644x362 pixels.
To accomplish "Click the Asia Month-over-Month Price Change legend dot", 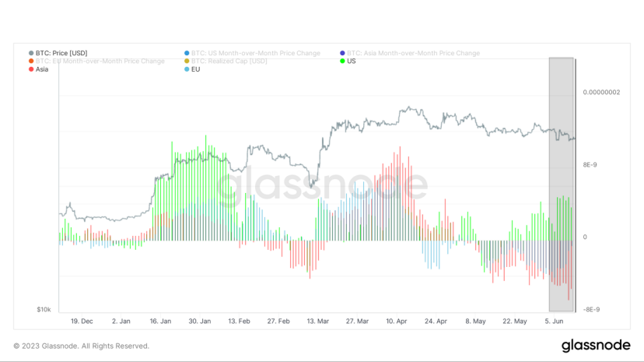I will click(341, 53).
